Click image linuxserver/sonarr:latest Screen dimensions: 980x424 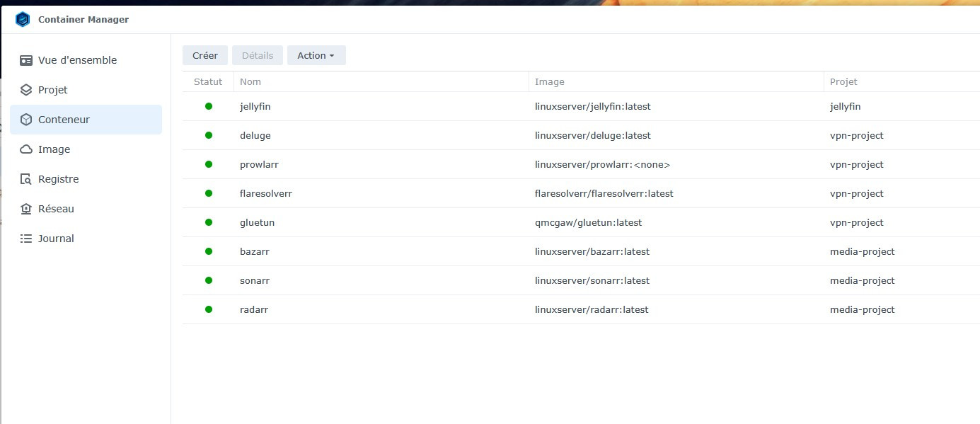coord(592,280)
